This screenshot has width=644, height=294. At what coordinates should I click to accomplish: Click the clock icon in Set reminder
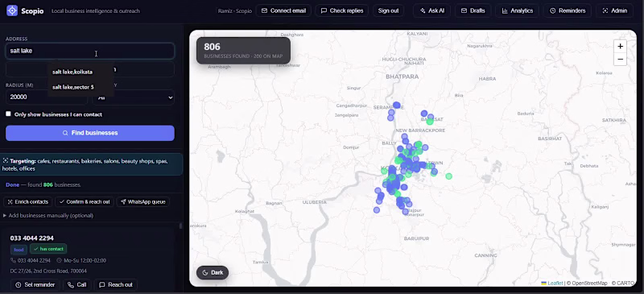pos(18,285)
